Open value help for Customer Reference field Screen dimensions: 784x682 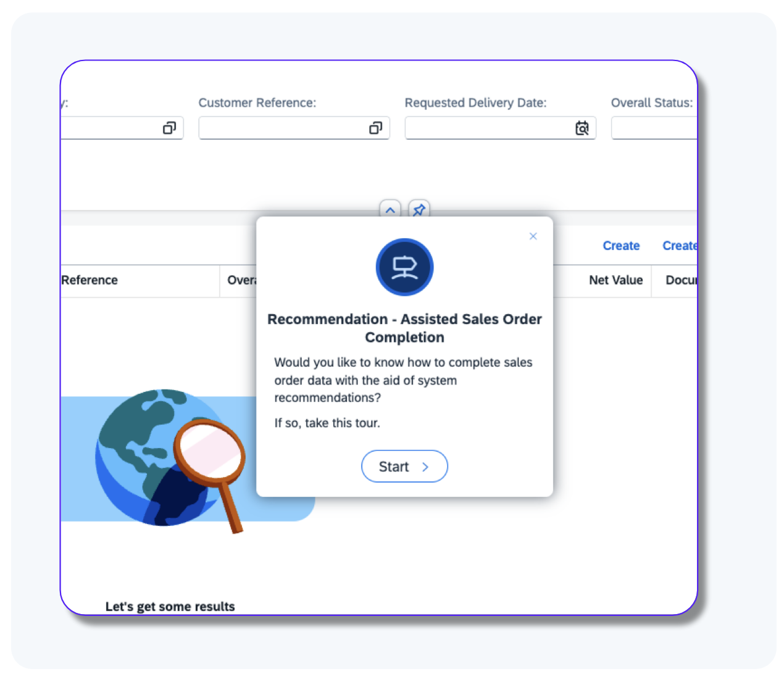[375, 128]
